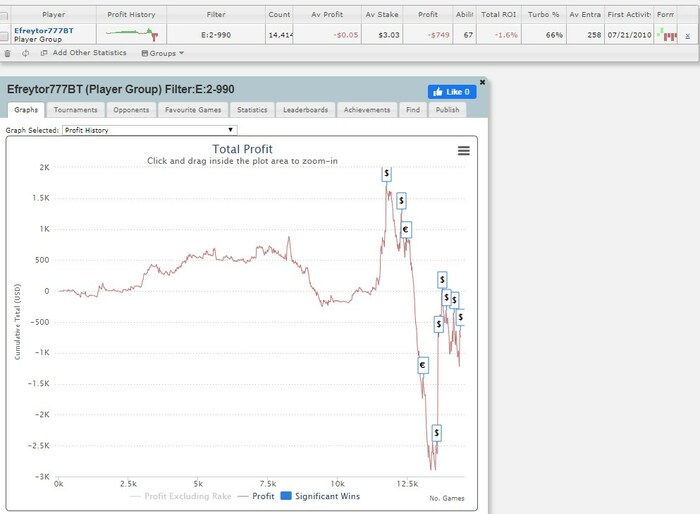Sort by the Filter column header
The image size is (700, 514).
coord(216,15)
